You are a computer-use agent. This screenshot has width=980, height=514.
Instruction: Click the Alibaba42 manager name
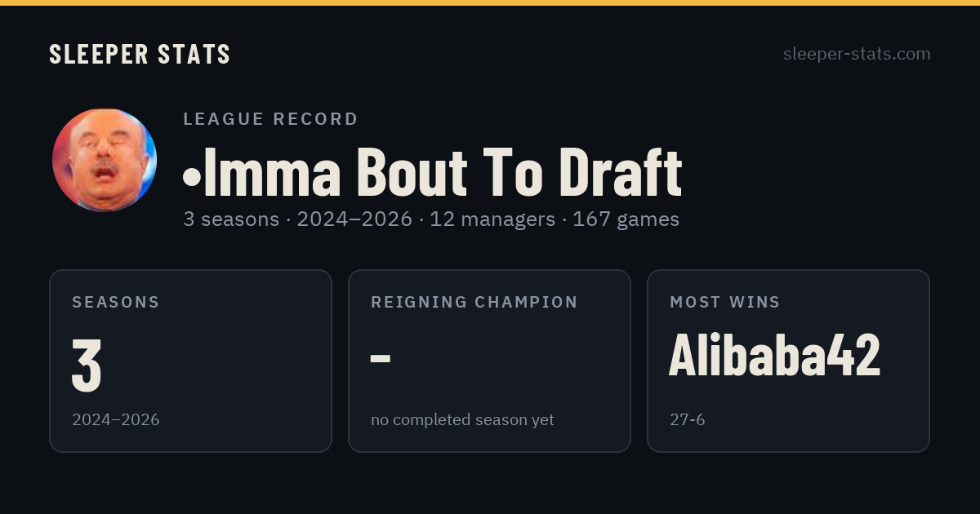(774, 356)
